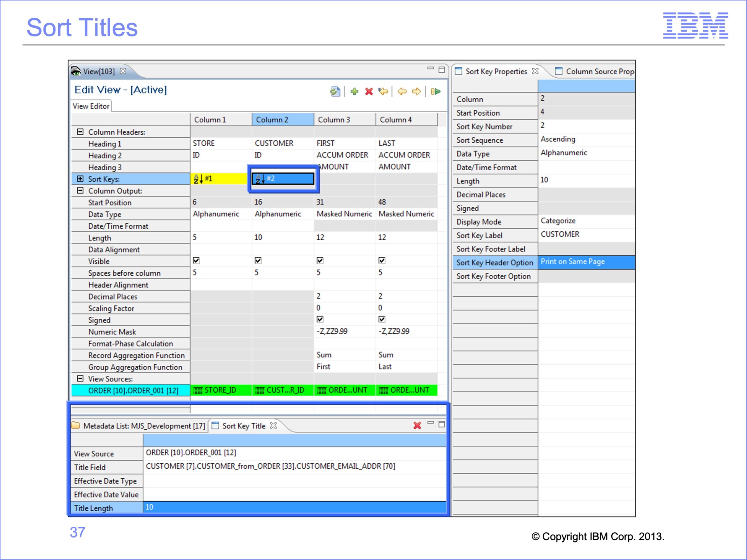This screenshot has width=747, height=560.
Task: Click the CUST...R_ID field table icon
Action: [260, 391]
